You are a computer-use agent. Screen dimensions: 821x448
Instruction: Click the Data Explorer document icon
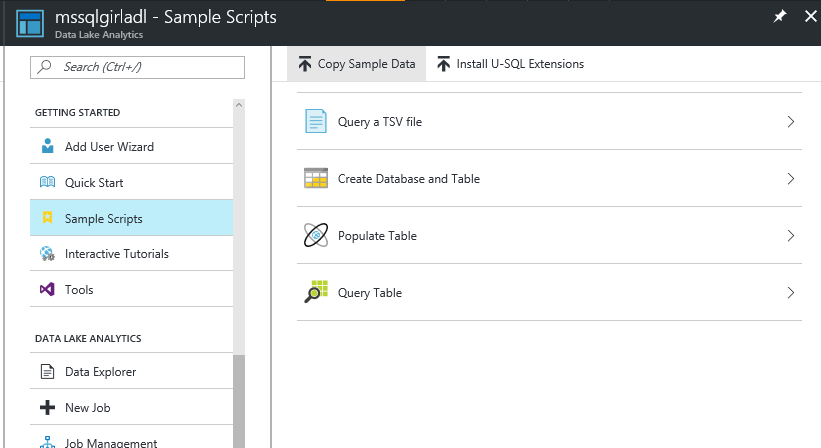48,372
